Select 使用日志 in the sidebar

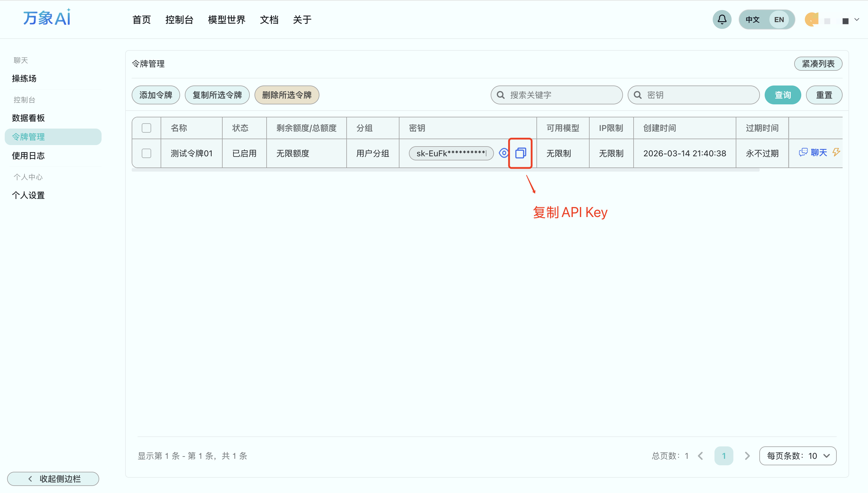(28, 156)
